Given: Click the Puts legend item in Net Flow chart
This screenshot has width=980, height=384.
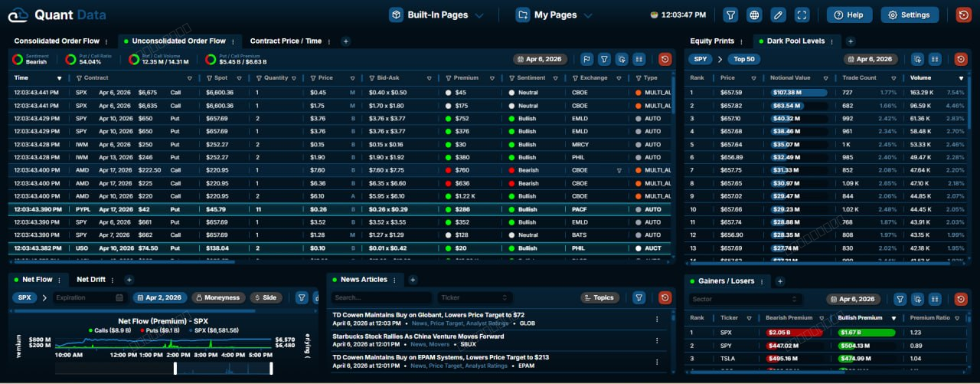Looking at the screenshot, I should (161, 330).
